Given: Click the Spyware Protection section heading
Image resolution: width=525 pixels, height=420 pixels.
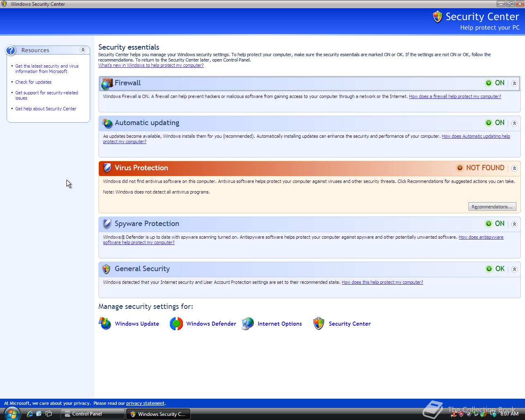Looking at the screenshot, I should coord(147,224).
